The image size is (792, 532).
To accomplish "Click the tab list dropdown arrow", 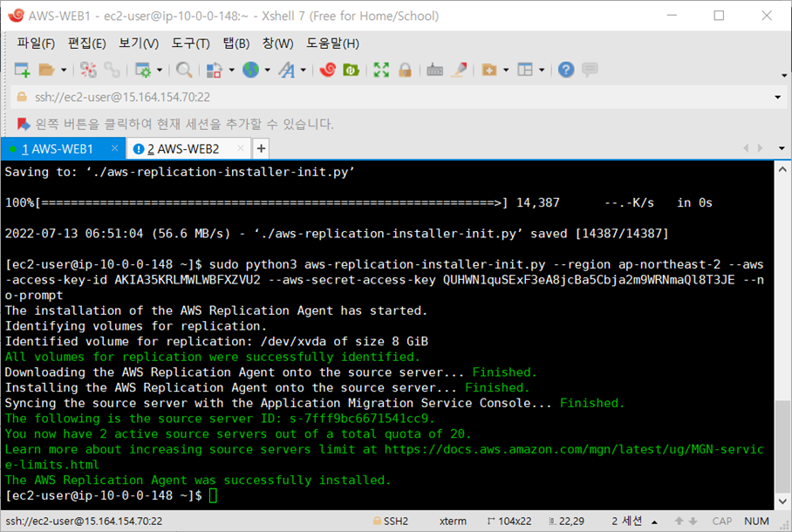I will pyautogui.click(x=782, y=148).
